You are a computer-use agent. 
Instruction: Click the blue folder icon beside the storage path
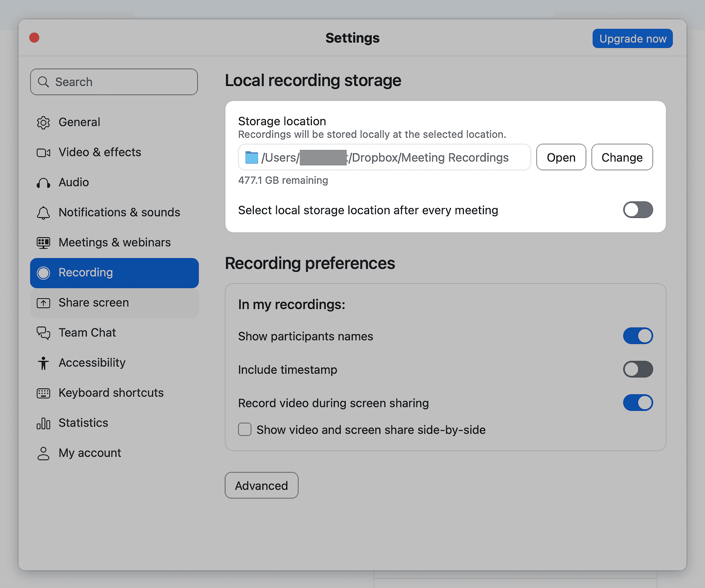(x=252, y=157)
